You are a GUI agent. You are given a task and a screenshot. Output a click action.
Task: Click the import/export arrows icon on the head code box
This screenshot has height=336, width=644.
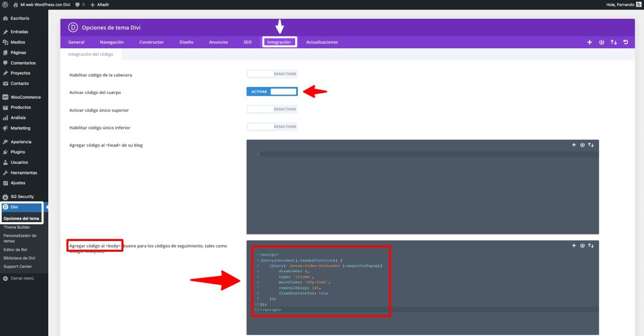pyautogui.click(x=591, y=144)
